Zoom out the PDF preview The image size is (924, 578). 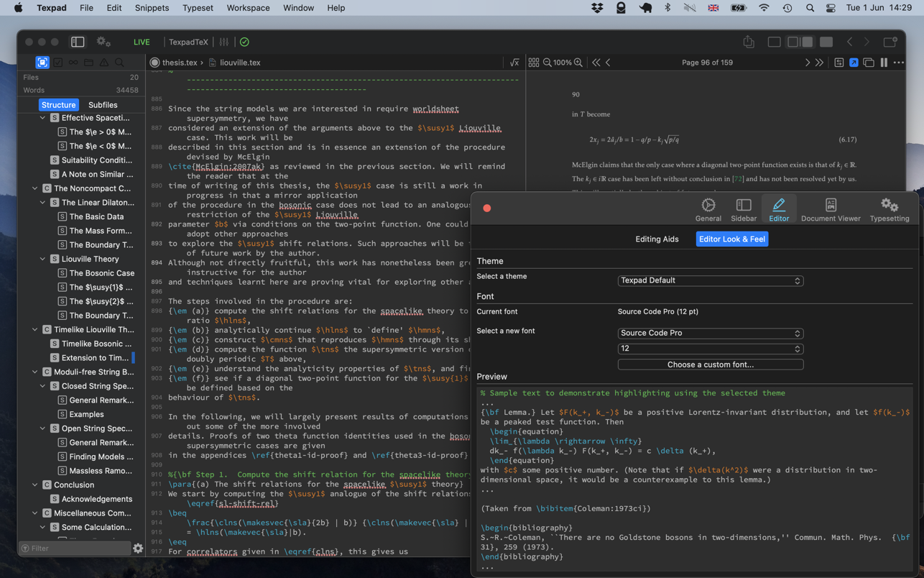pos(548,63)
